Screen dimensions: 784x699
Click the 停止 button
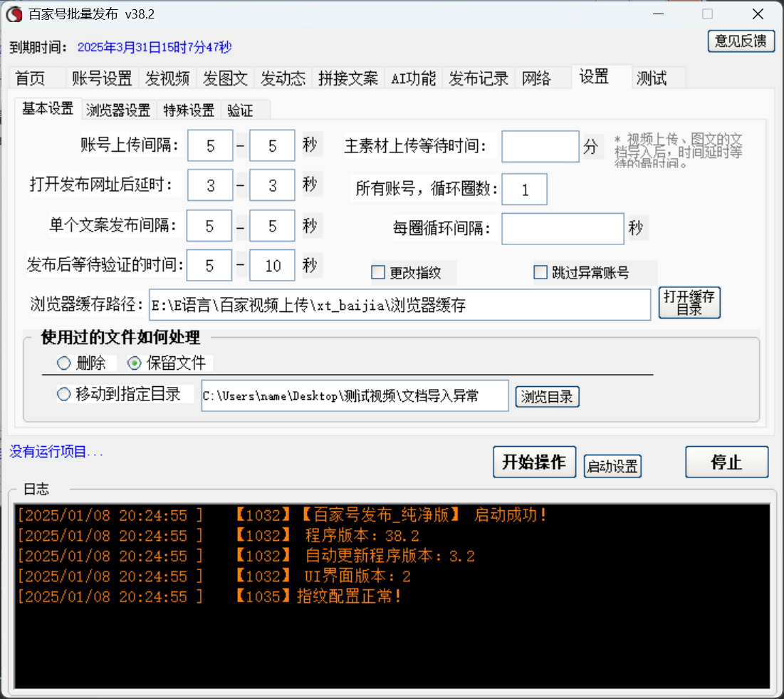[x=726, y=462]
